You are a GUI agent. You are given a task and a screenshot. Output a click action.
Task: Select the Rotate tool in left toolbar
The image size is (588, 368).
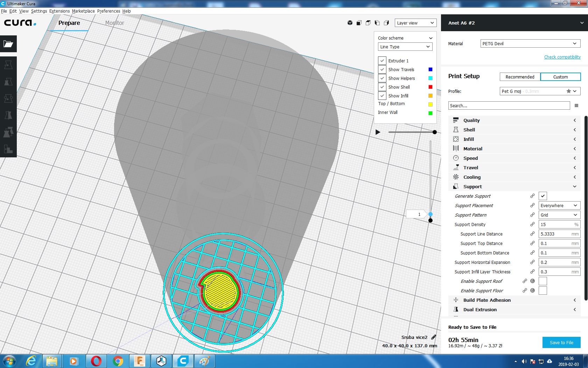8,98
